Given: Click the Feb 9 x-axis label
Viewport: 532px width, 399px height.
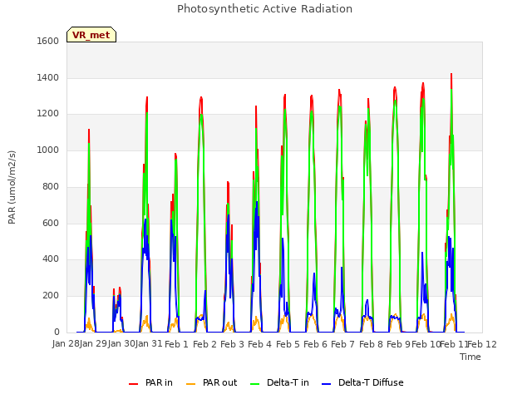Looking at the screenshot, I should pyautogui.click(x=398, y=344).
